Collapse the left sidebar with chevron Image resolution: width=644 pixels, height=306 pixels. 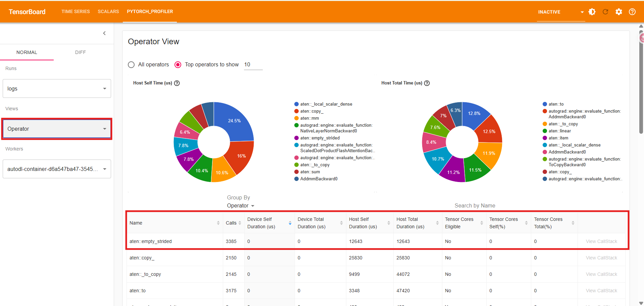click(x=104, y=33)
